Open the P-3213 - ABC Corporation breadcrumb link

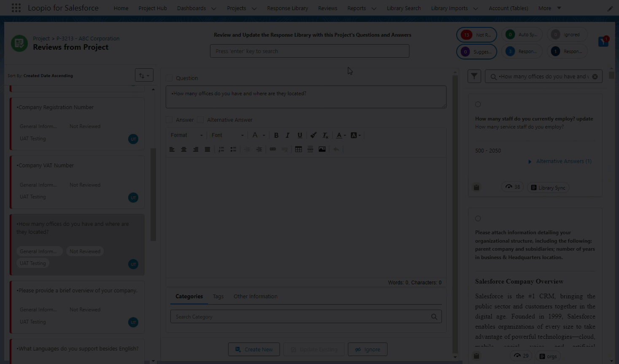tap(88, 38)
